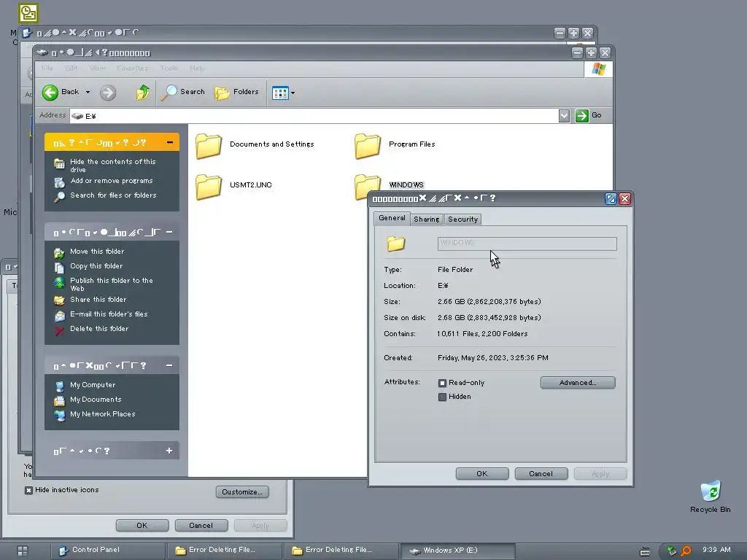The height and width of the screenshot is (560, 747).
Task: Click Cancel in the background taskbar dialog
Action: 201,526
